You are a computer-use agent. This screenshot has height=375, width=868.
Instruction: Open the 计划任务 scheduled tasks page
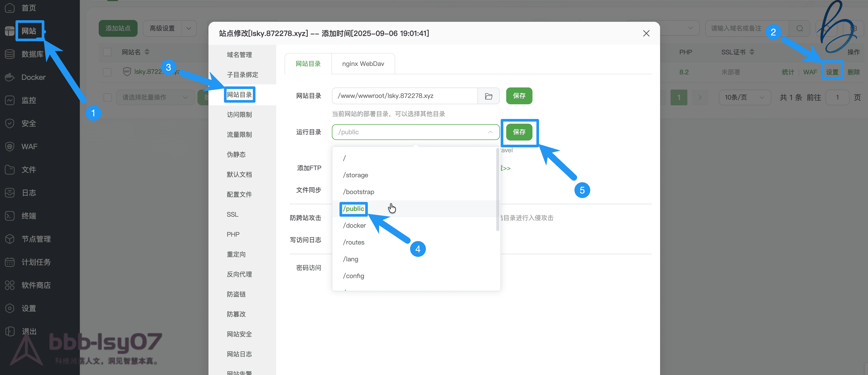36,262
